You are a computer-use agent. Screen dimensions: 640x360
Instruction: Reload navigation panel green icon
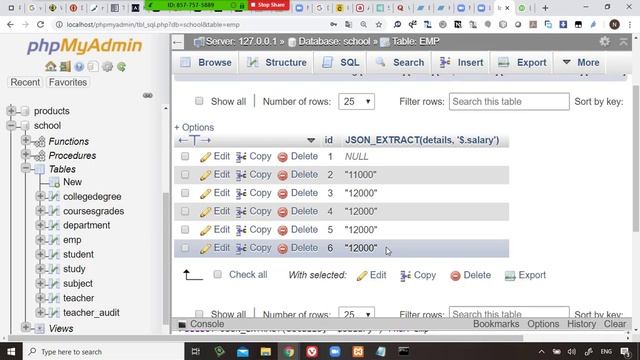click(x=122, y=66)
